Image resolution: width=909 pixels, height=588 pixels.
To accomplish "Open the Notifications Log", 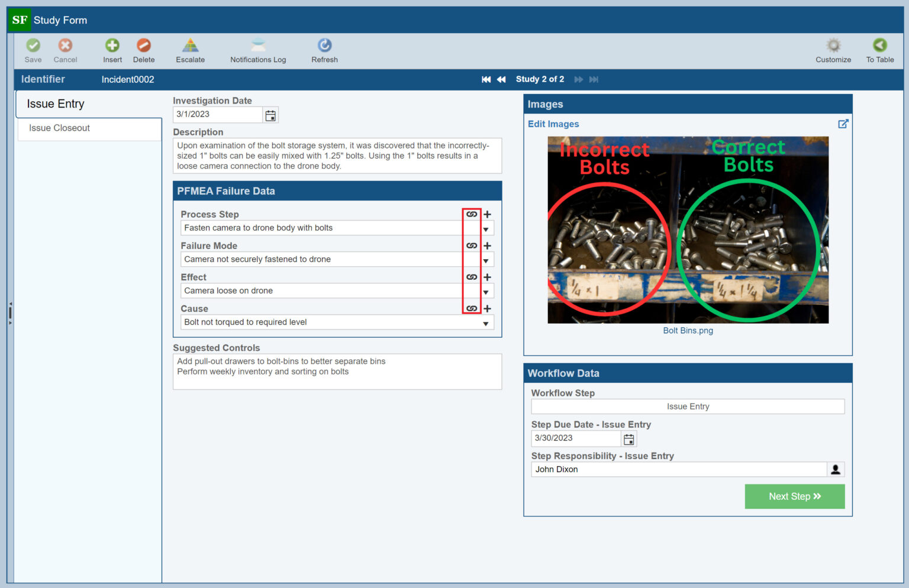I will point(258,46).
